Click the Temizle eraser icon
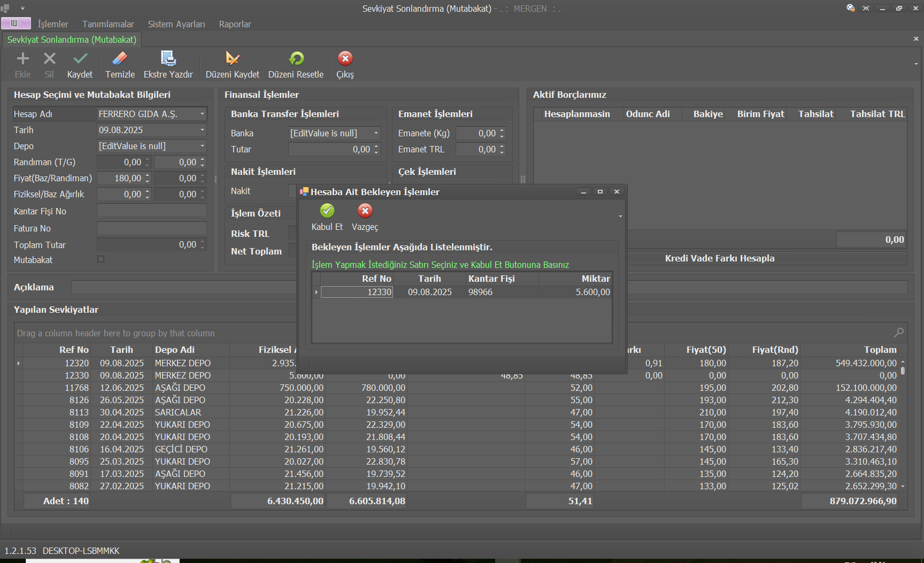This screenshot has width=924, height=563. (x=120, y=59)
